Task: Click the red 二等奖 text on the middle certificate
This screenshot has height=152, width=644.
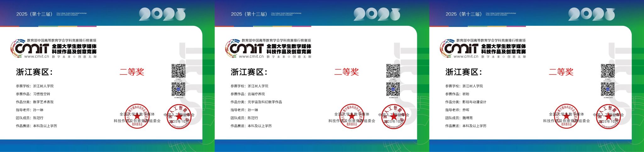Action: (x=346, y=72)
